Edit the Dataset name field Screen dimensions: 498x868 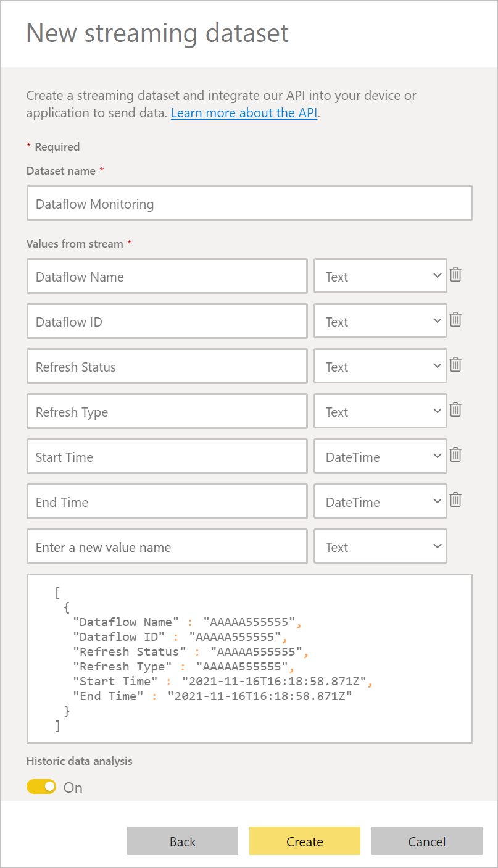250,203
